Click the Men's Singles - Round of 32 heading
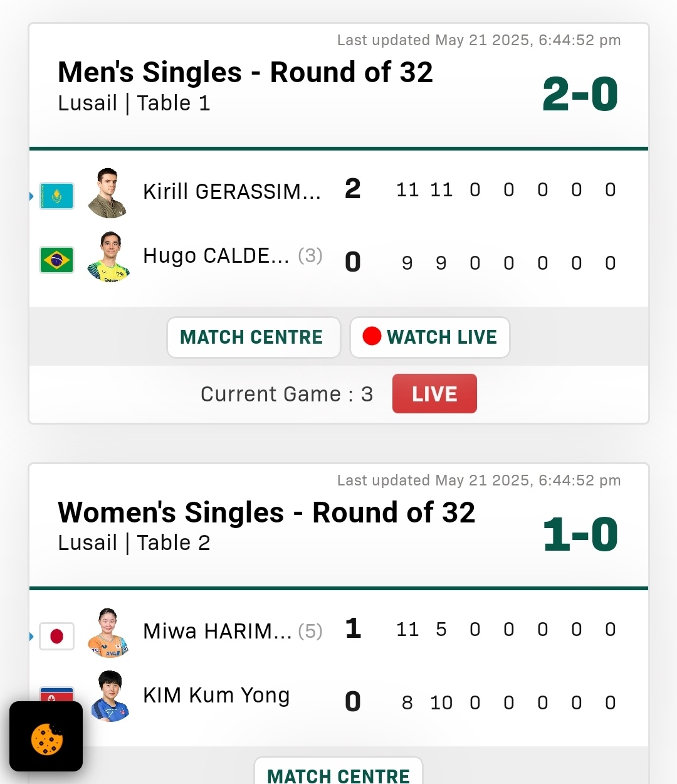 pyautogui.click(x=245, y=72)
